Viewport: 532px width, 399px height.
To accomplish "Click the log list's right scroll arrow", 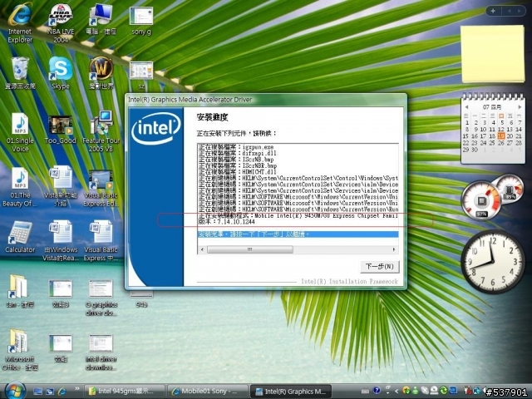I will [394, 249].
